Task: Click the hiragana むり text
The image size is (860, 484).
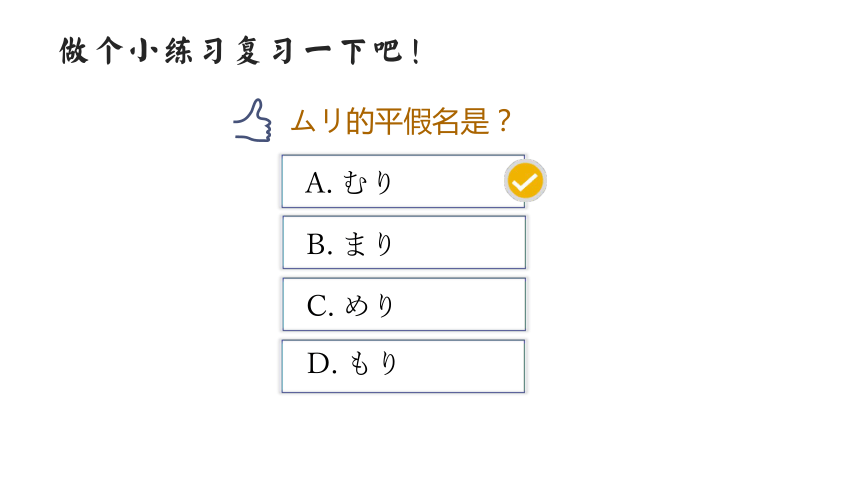Action: (367, 183)
